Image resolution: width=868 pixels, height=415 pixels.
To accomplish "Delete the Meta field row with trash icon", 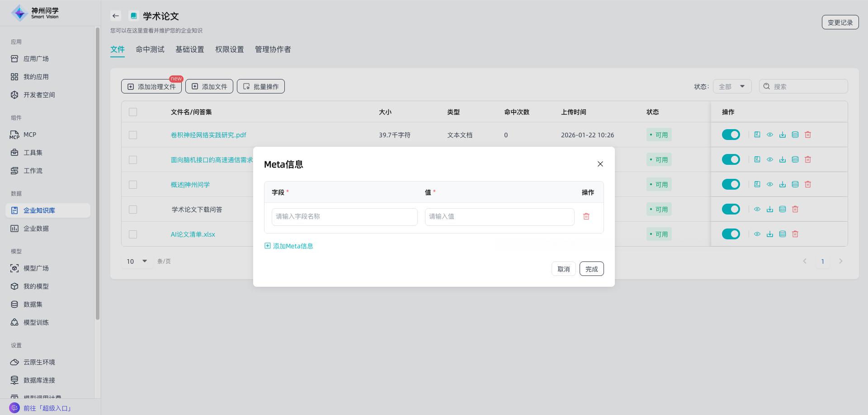I will tap(586, 216).
